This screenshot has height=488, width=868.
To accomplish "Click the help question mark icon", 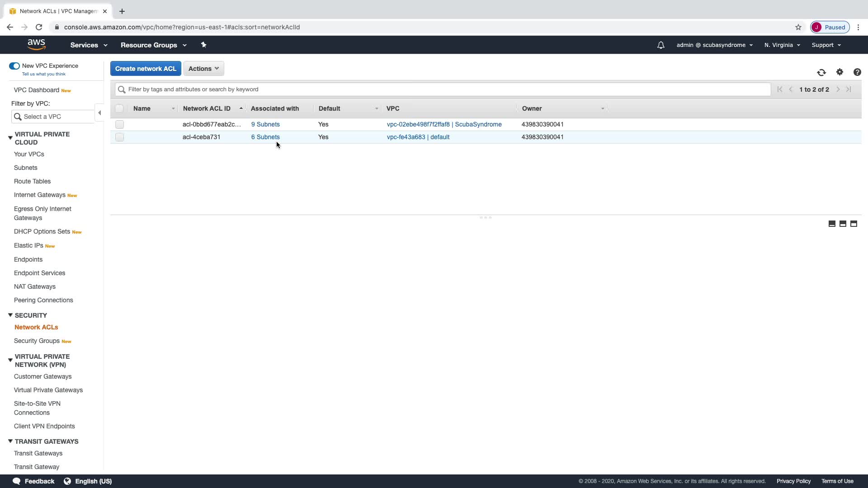I will 857,72.
